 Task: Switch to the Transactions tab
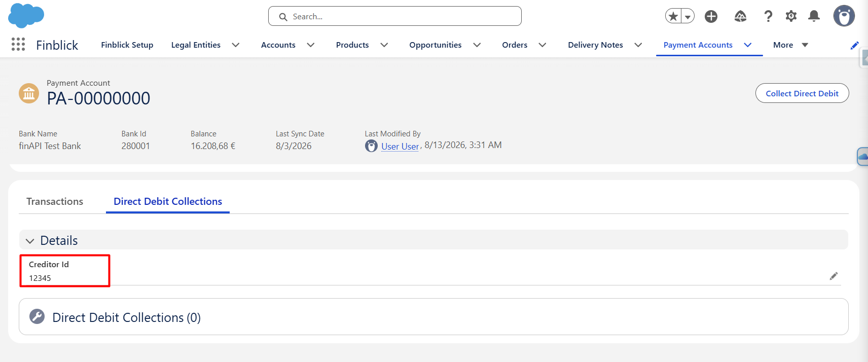pos(55,201)
